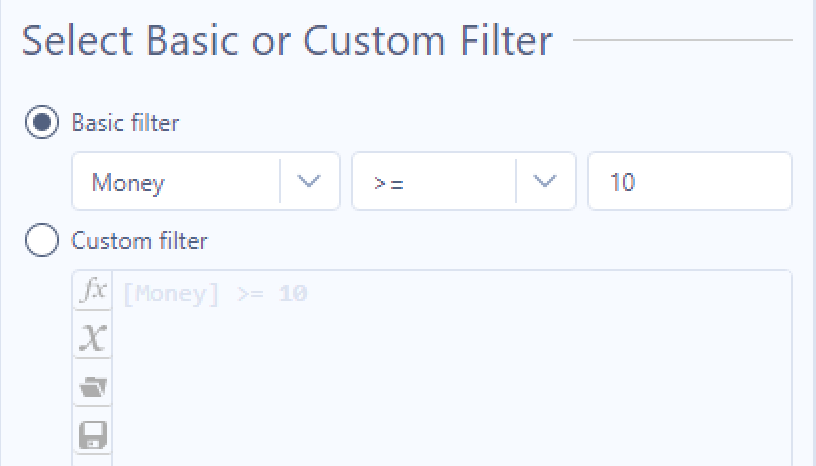Viewport: 816px width, 466px height.
Task: Click the Select Basic or Custom Filter heading
Action: point(287,41)
